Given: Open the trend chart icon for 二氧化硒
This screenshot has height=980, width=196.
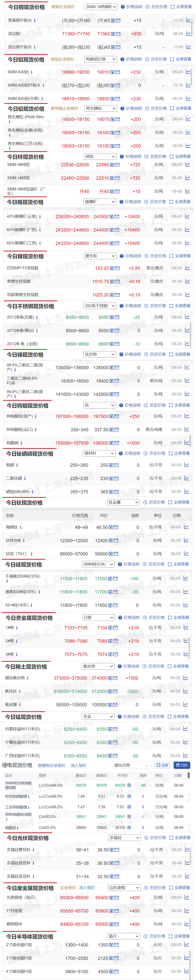Looking at the screenshot, I should (186, 478).
